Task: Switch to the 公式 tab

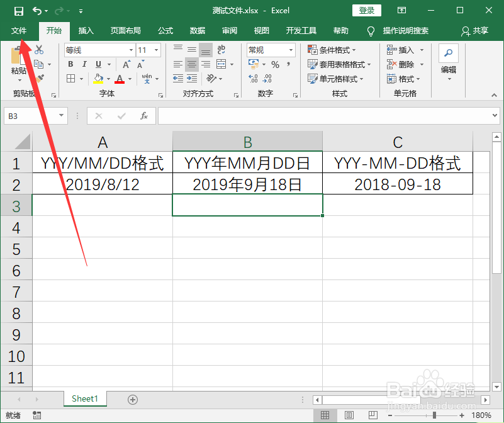Action: point(165,31)
